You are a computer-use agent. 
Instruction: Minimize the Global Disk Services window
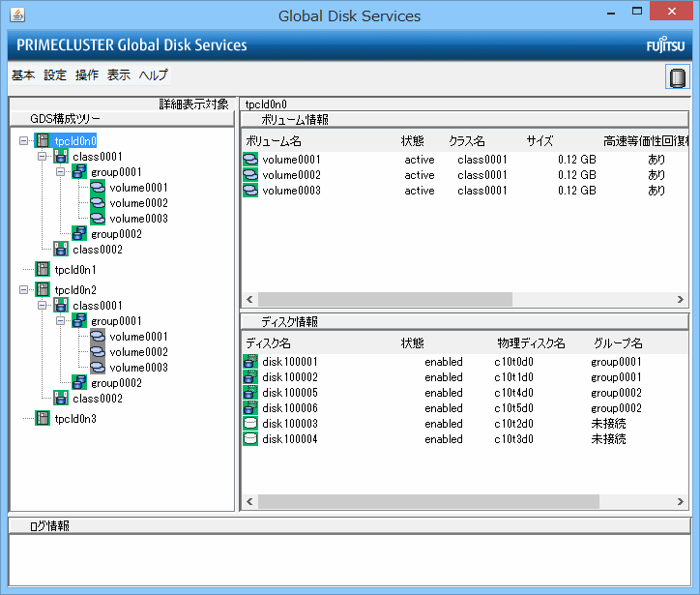[x=611, y=12]
